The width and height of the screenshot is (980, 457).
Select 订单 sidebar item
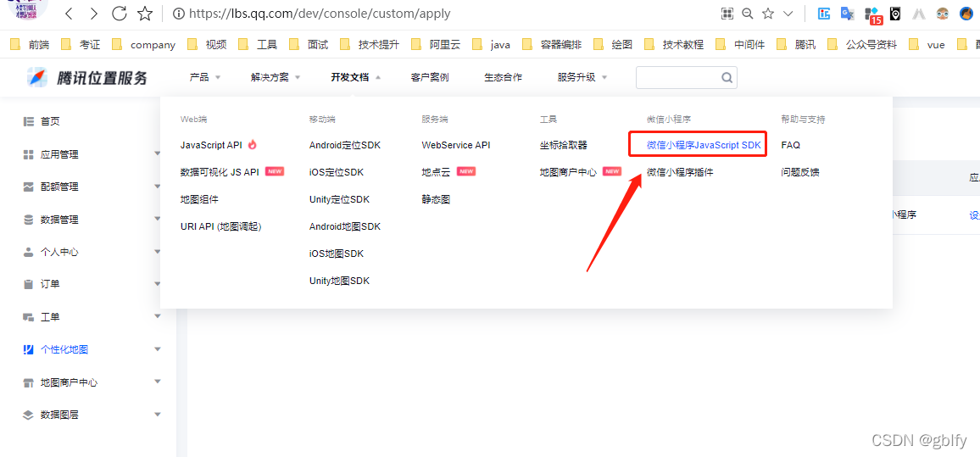(50, 284)
